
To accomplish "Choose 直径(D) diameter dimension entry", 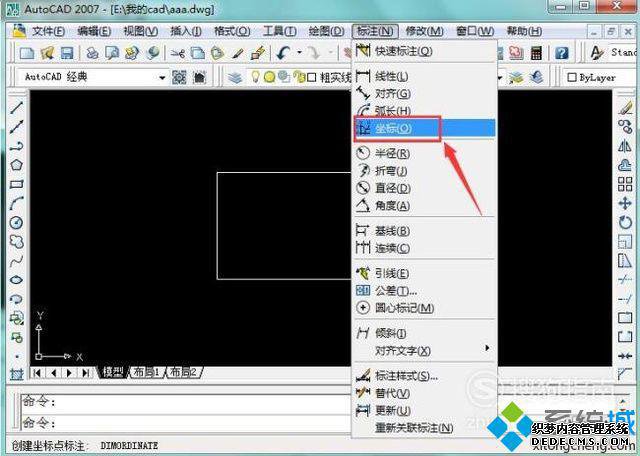I will coord(424,188).
